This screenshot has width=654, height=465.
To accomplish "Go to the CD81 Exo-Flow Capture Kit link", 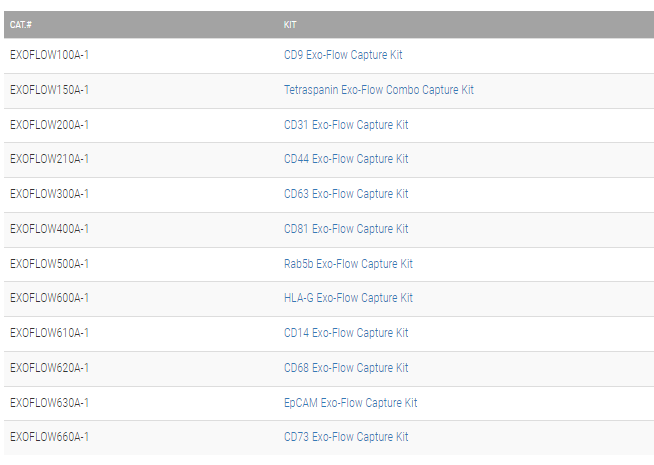I will pos(346,229).
